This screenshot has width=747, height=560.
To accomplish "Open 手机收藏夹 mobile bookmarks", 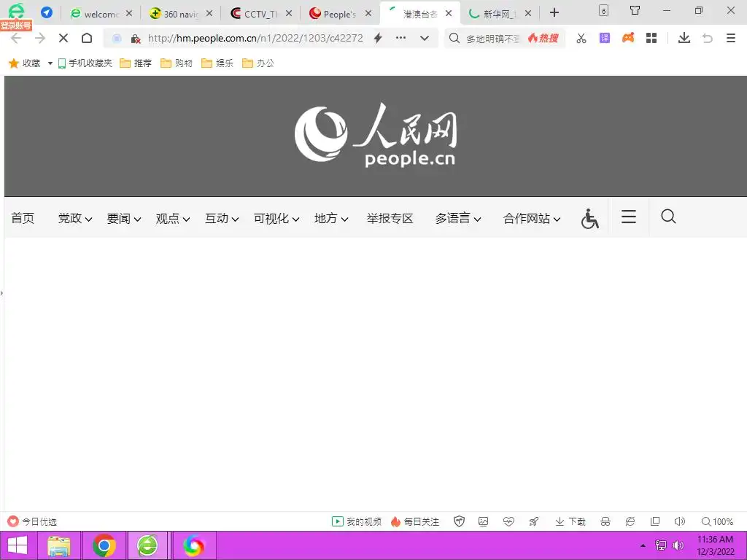I will (x=85, y=63).
